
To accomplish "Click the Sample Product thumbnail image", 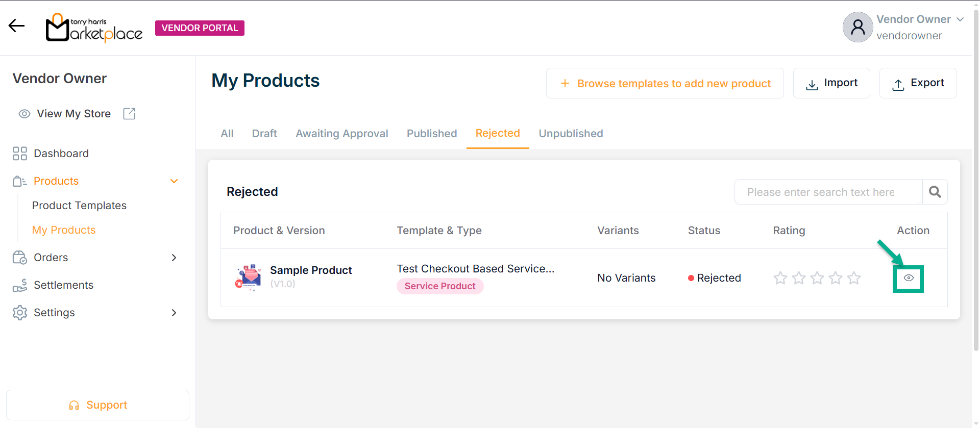I will click(249, 278).
